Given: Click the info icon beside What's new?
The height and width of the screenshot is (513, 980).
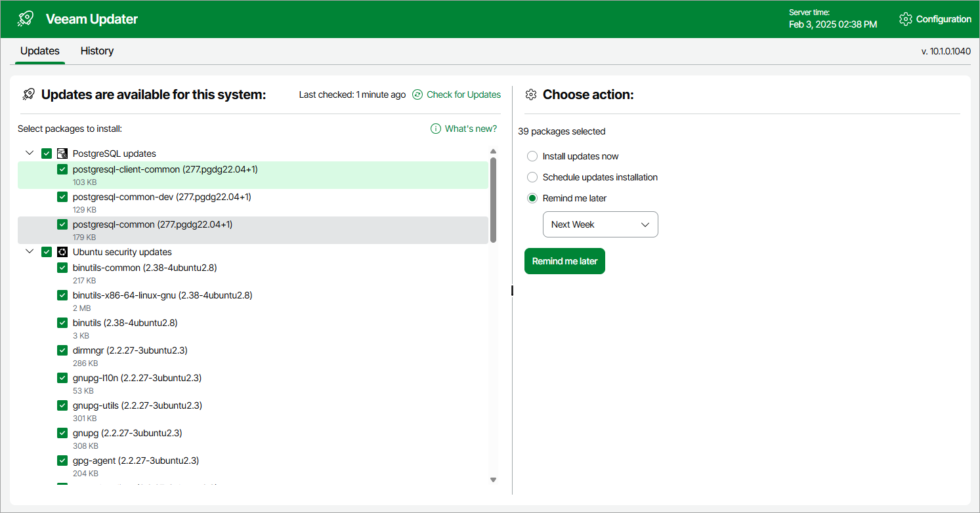Looking at the screenshot, I should pyautogui.click(x=436, y=129).
